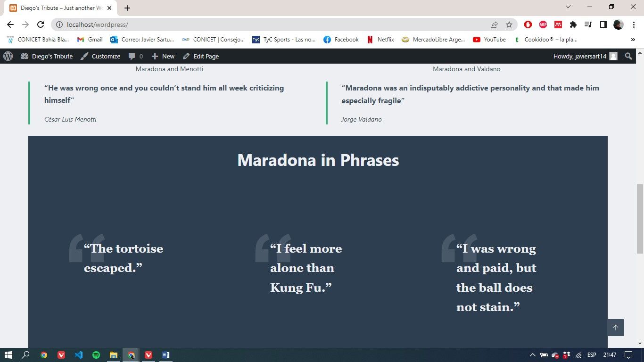Show more bookmarks with the double chevron
This screenshot has height=362, width=644.
(x=633, y=40)
